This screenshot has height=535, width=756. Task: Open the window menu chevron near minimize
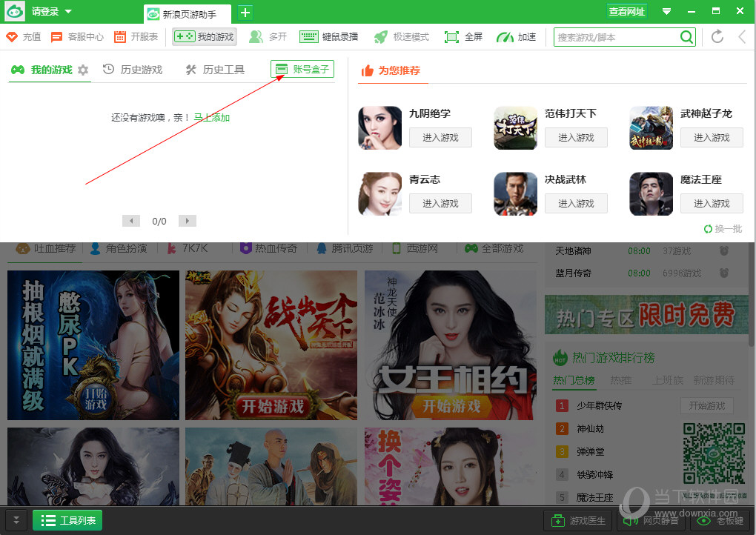point(666,11)
